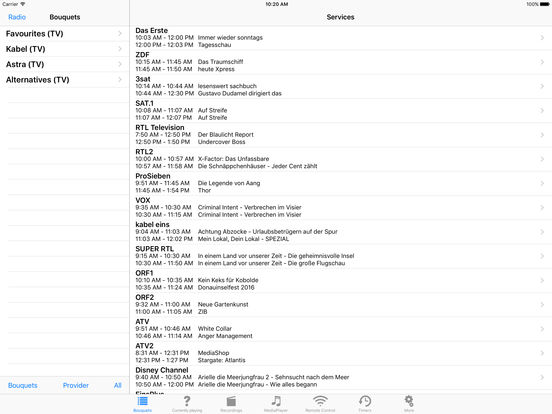Select the ATV channel name
Screen dimensions: 552x414
click(x=142, y=322)
